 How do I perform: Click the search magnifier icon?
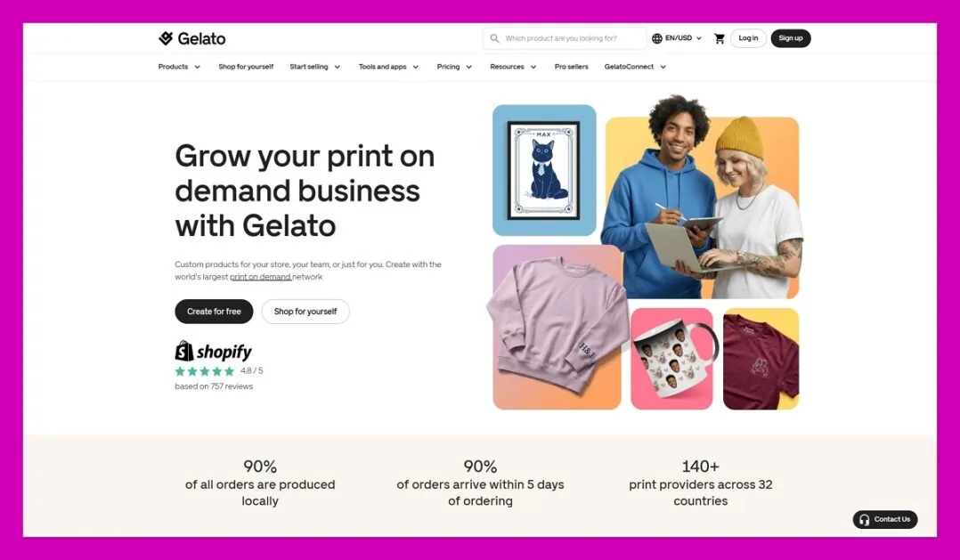[x=495, y=38]
